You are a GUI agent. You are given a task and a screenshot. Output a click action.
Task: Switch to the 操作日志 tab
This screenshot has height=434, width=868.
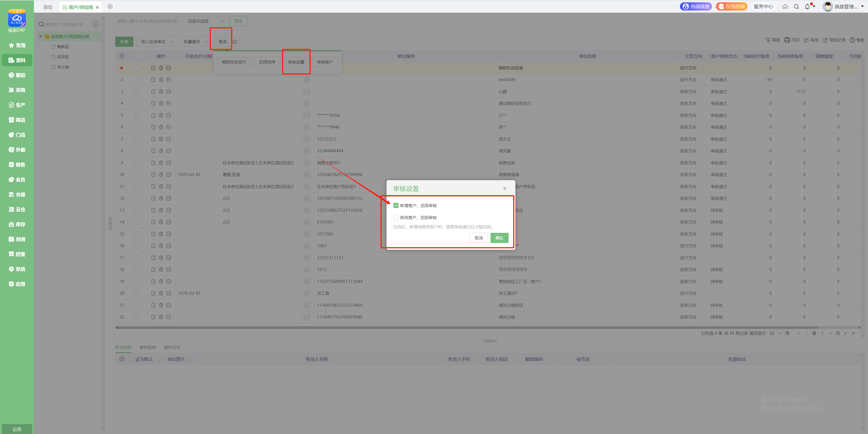click(172, 347)
